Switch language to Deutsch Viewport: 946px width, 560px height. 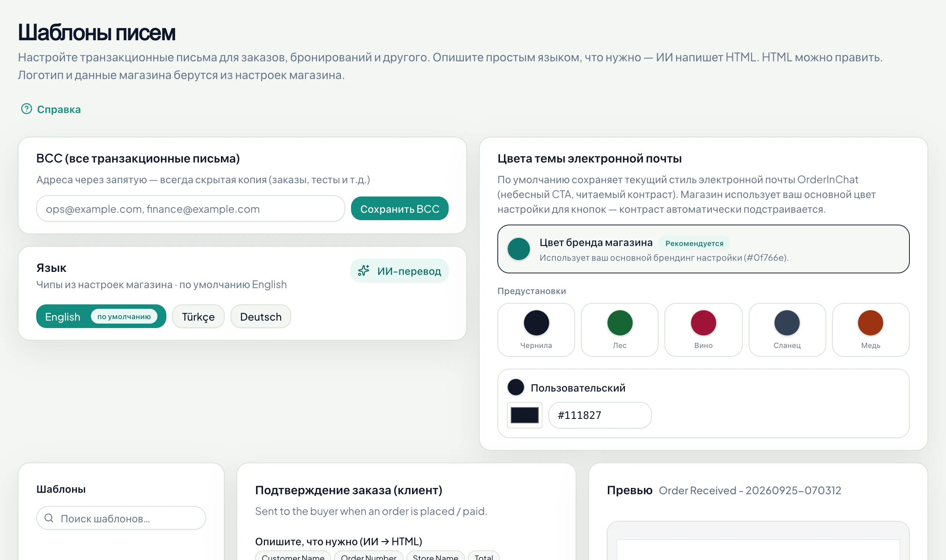261,317
